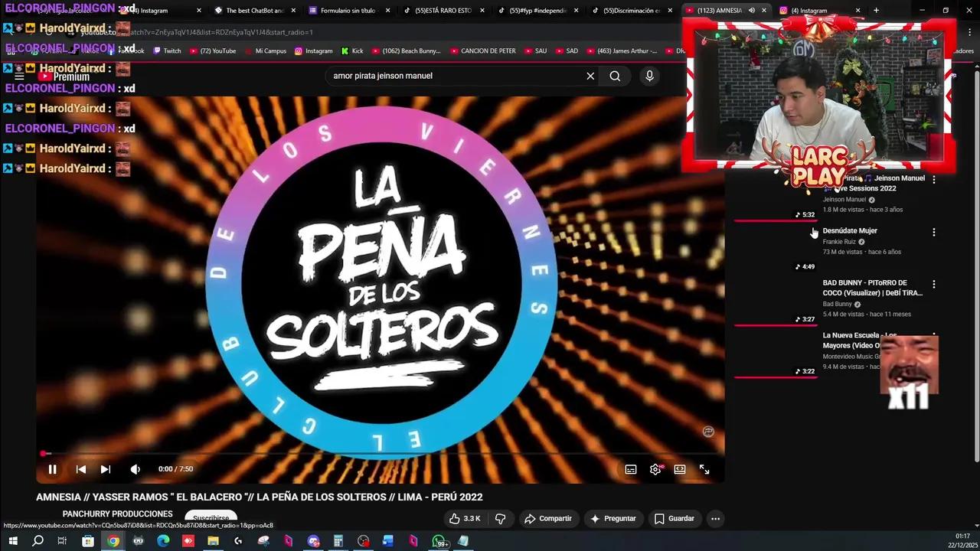Share the video with Compartir

coord(548,518)
